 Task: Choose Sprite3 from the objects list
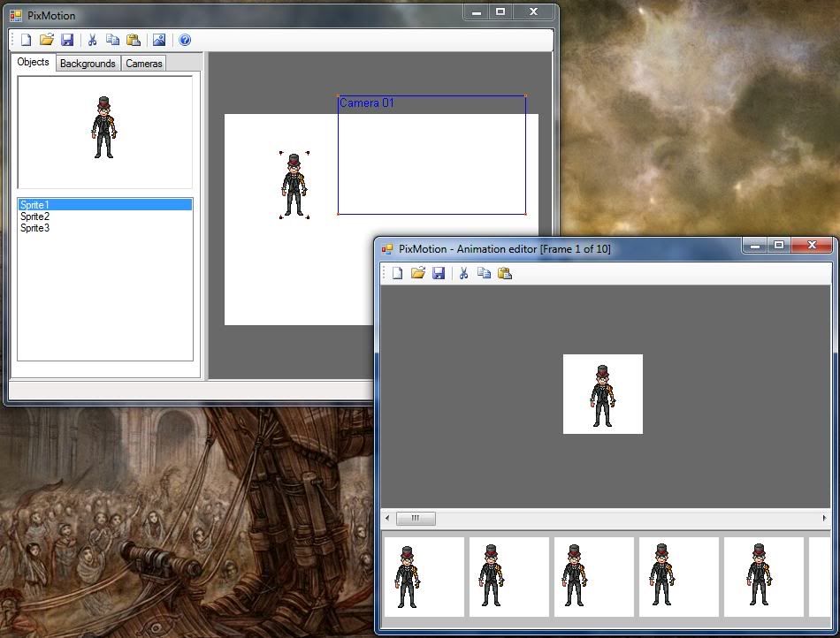point(34,228)
